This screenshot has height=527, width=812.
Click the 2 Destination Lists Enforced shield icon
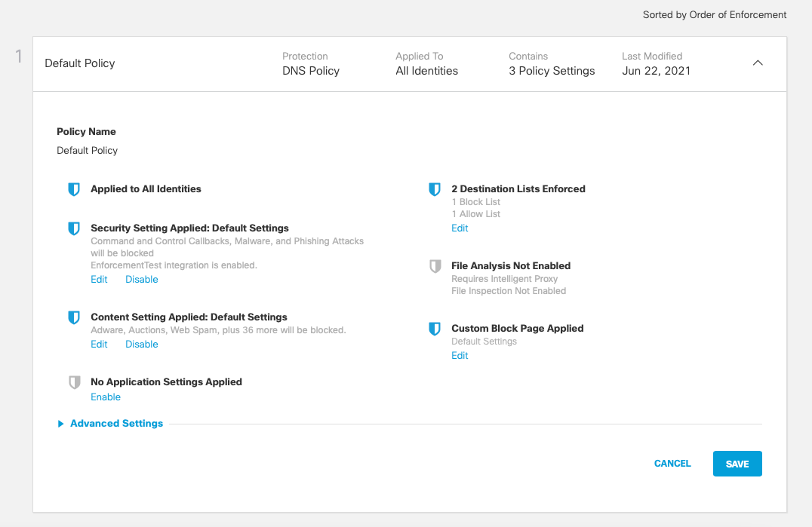(435, 189)
